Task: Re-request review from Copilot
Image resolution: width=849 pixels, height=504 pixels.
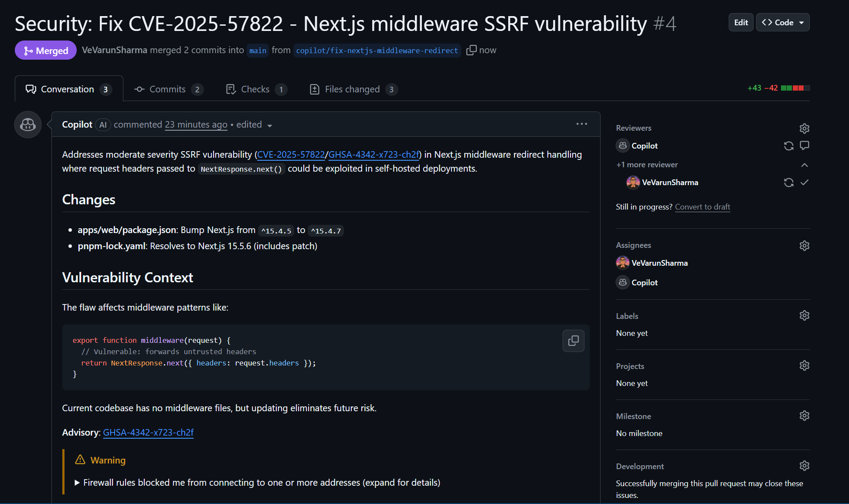Action: pyautogui.click(x=788, y=146)
